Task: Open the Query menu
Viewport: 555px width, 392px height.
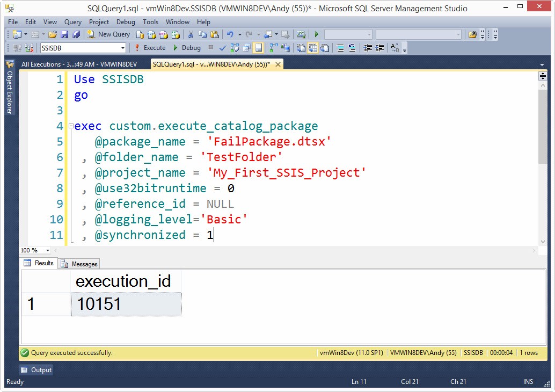Action: (73, 22)
